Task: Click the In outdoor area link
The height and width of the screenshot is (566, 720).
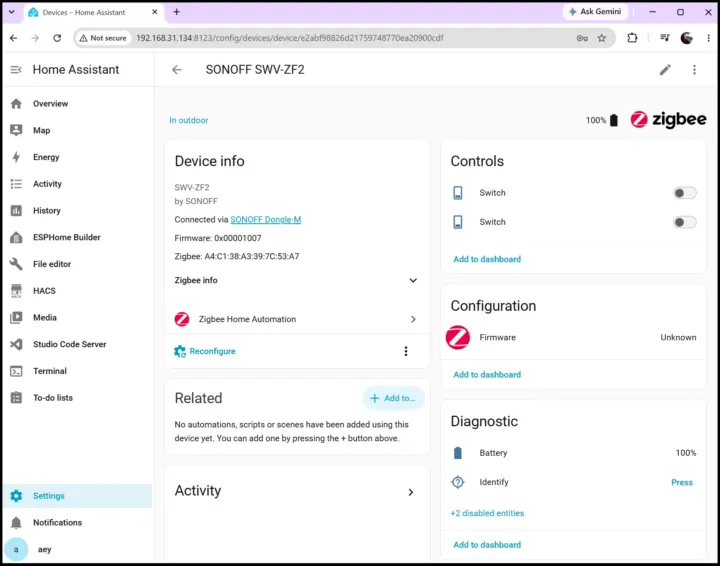Action: [189, 120]
